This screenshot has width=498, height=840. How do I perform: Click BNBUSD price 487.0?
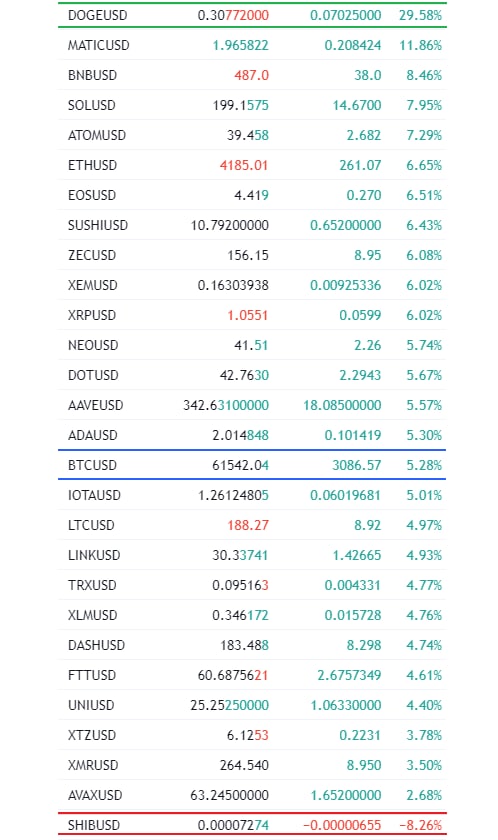251,75
